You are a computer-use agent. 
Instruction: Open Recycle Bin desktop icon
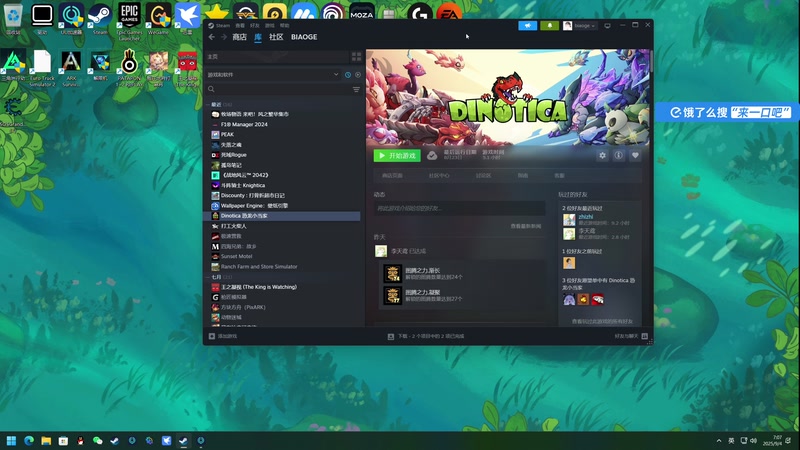[13, 19]
